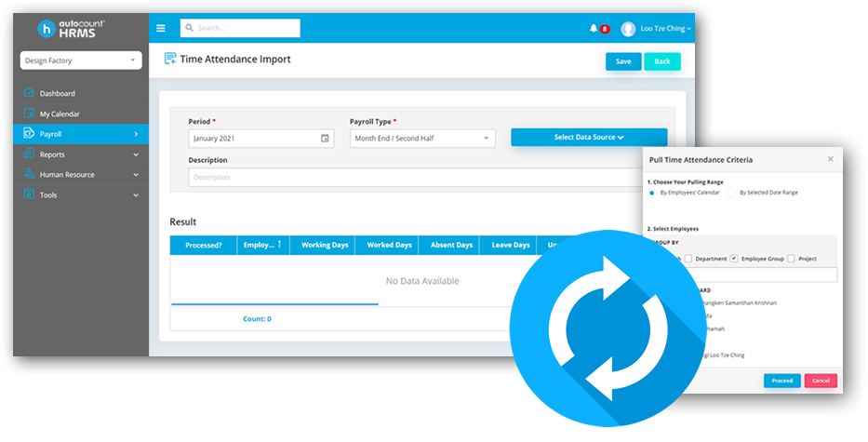Open the Design Factory company dropdown
The image size is (868, 442).
click(x=81, y=60)
